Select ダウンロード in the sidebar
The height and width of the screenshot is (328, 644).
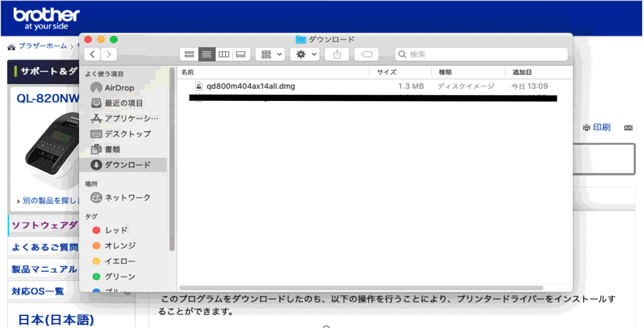point(123,165)
